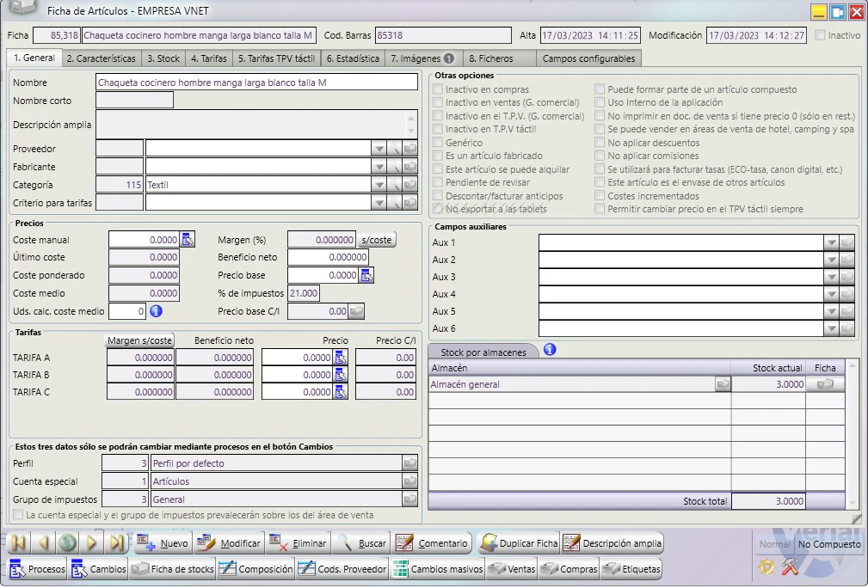Click the Duplicar Ficha button
Viewport: 868px width, 588px height.
tap(520, 543)
